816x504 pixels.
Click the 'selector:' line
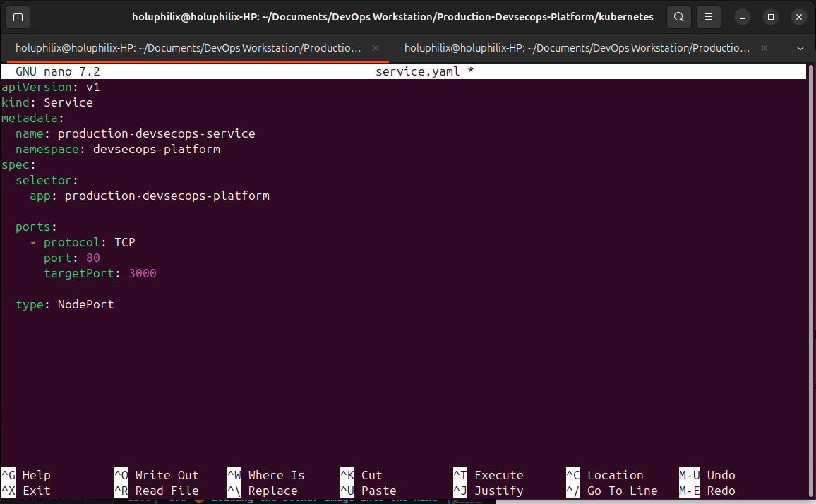point(47,180)
